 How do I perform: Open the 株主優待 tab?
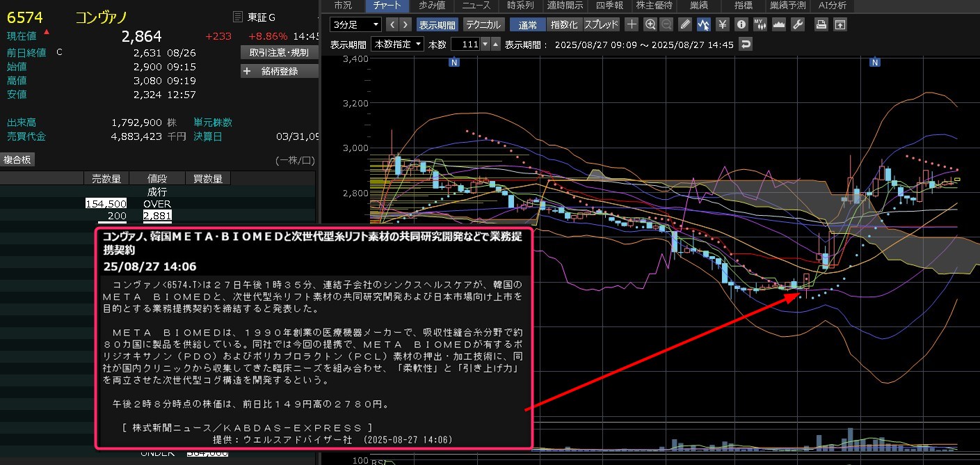[654, 6]
